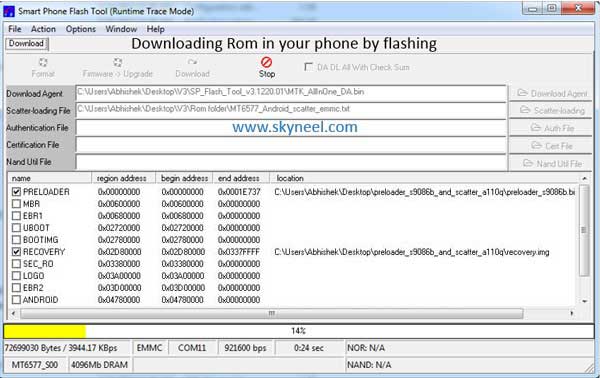Click the Nand Util File input field

(291, 162)
